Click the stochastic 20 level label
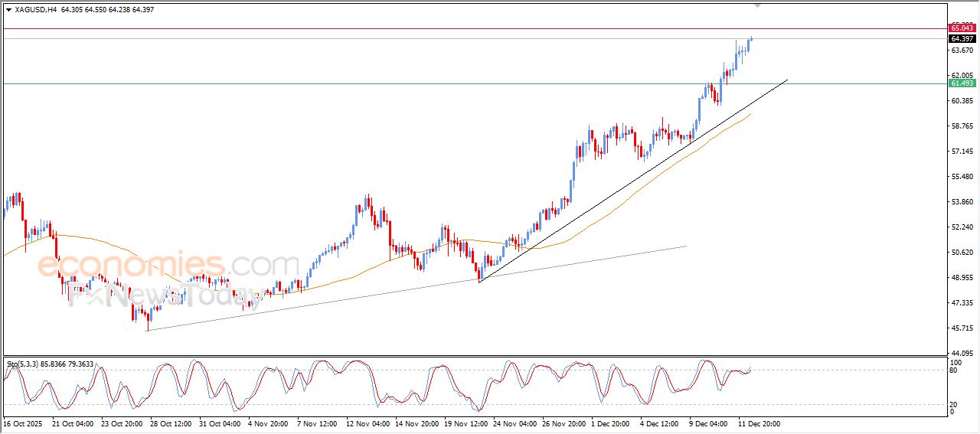980x434 pixels. coord(954,404)
